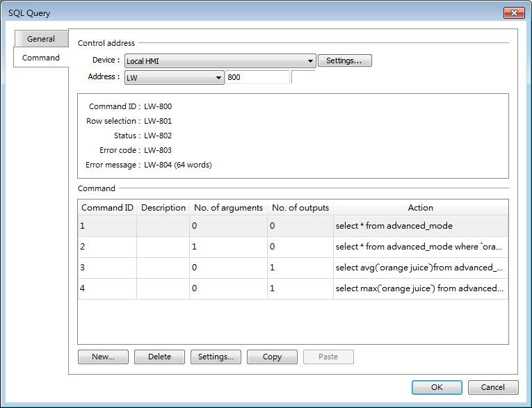Click the 'LW-803' Error code address text
The height and width of the screenshot is (408, 532).
(x=158, y=150)
